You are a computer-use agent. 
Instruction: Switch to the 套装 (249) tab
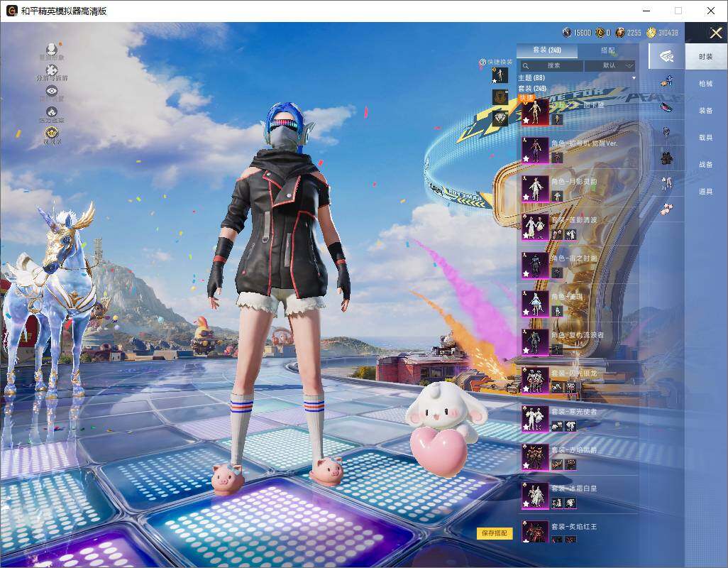[x=547, y=50]
